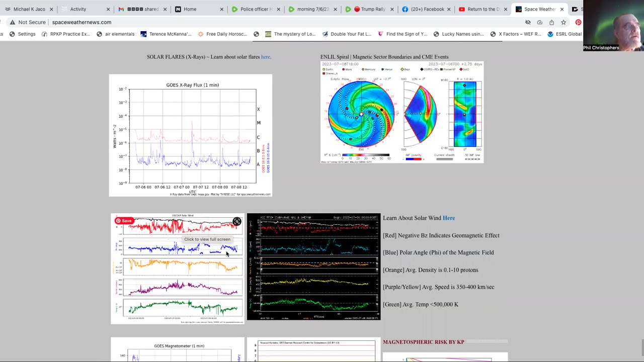
Task: Open the Pinterest extension icon
Action: coord(579,22)
